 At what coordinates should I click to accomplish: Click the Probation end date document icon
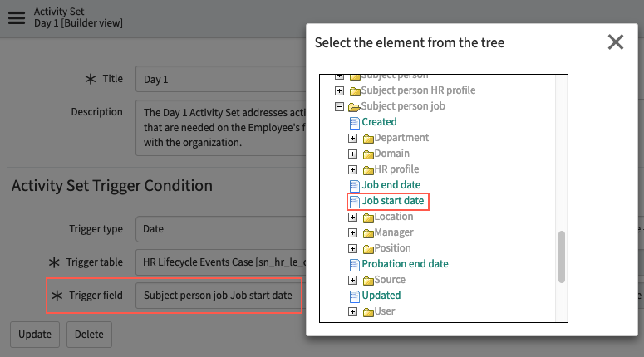[x=354, y=264]
